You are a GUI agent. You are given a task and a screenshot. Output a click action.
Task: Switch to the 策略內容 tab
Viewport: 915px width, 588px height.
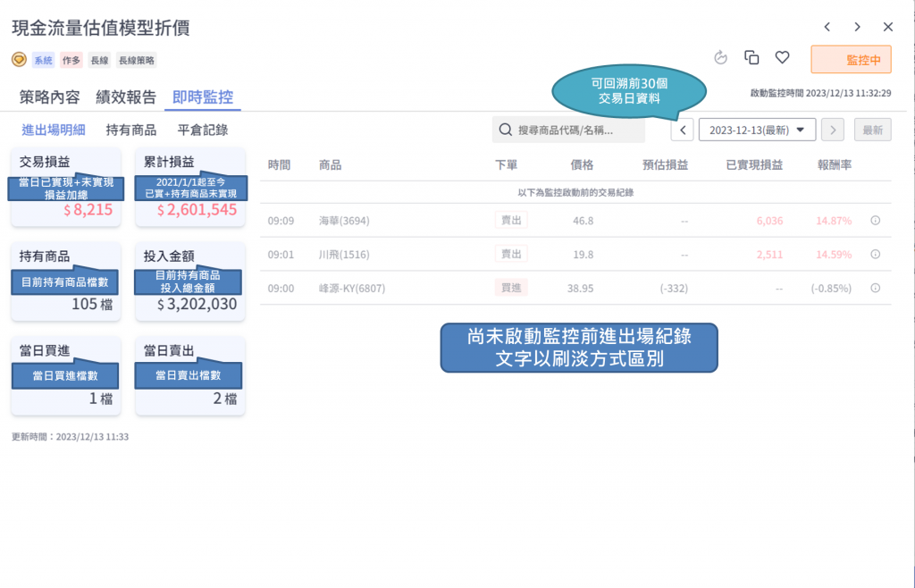click(x=49, y=97)
